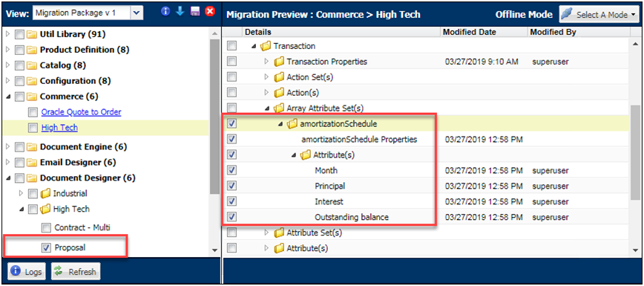
Task: Click the Array Attribute Set(s) folder icon
Action: tap(279, 108)
